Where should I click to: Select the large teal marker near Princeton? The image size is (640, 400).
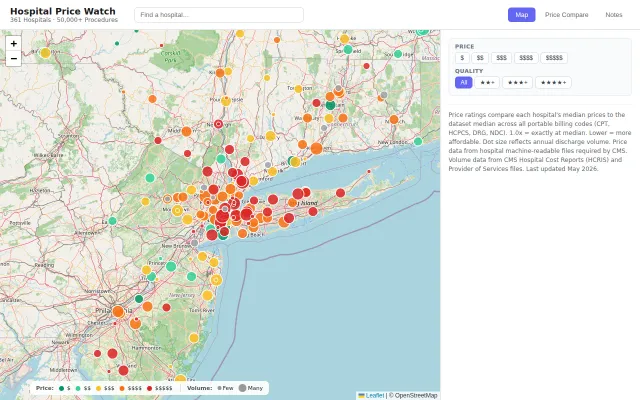point(171,267)
